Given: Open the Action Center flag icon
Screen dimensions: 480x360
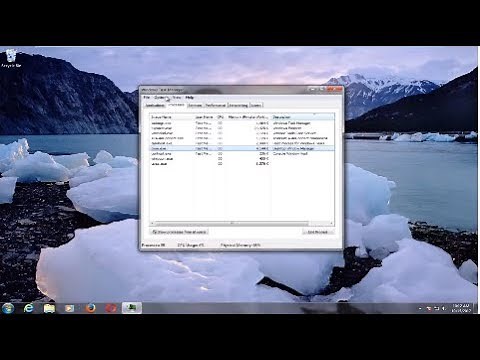Looking at the screenshot, I should (x=429, y=309).
